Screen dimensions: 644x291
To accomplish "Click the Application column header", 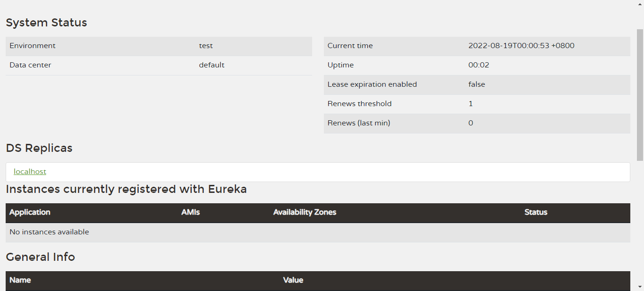I will (x=30, y=212).
